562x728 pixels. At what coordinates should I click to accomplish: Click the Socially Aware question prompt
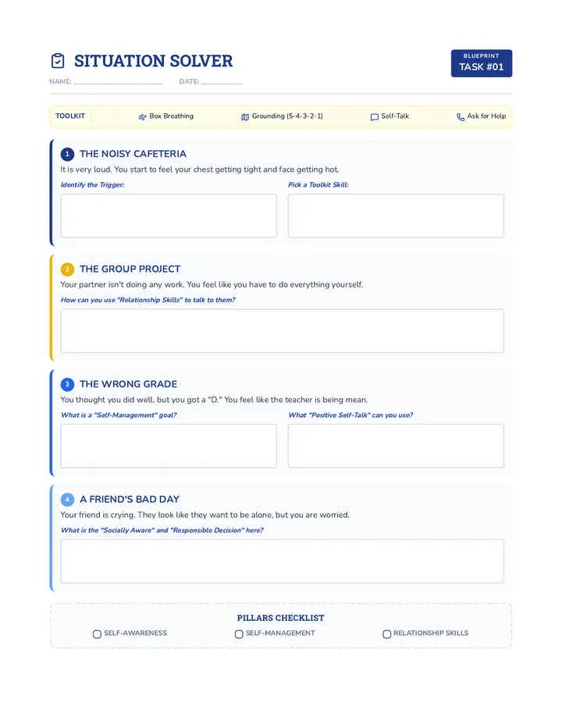[x=162, y=530]
